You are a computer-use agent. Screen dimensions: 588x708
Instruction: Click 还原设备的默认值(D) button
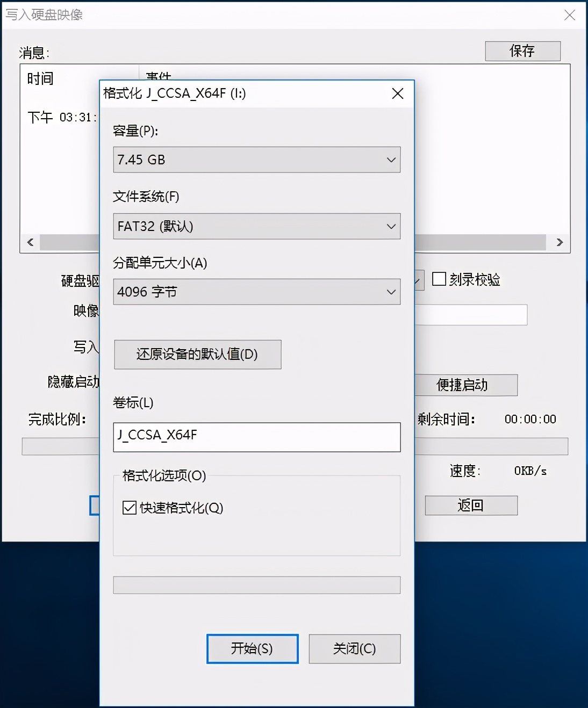pyautogui.click(x=197, y=355)
